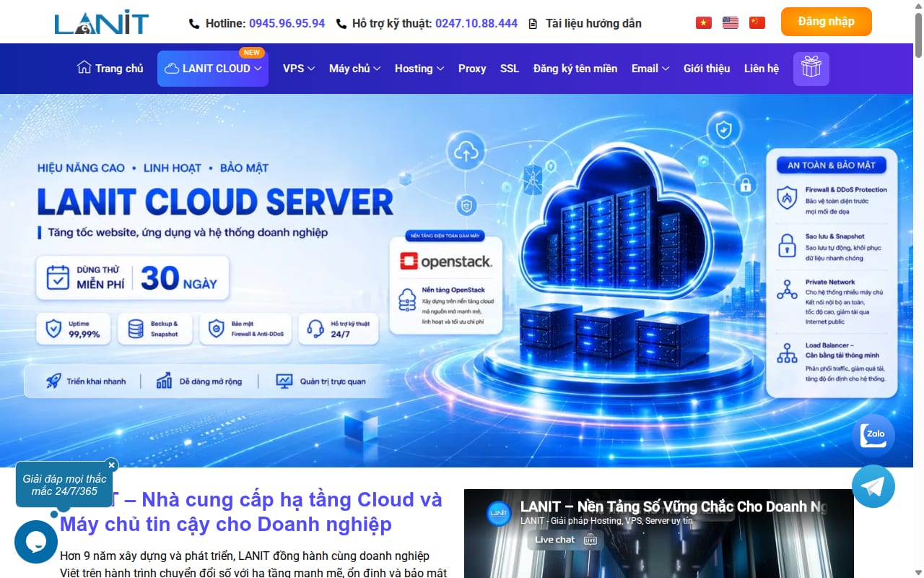Click the YouTube channel avatar in video
The height and width of the screenshot is (578, 924).
[x=499, y=513]
